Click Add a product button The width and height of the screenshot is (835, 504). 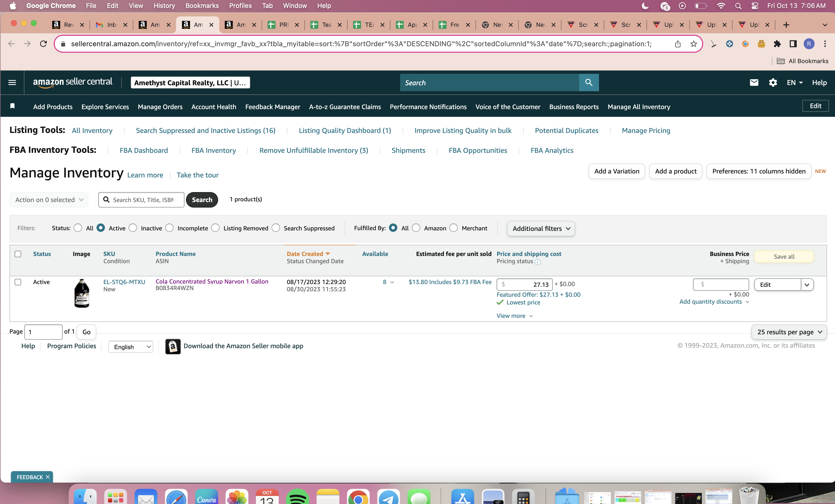click(x=676, y=171)
